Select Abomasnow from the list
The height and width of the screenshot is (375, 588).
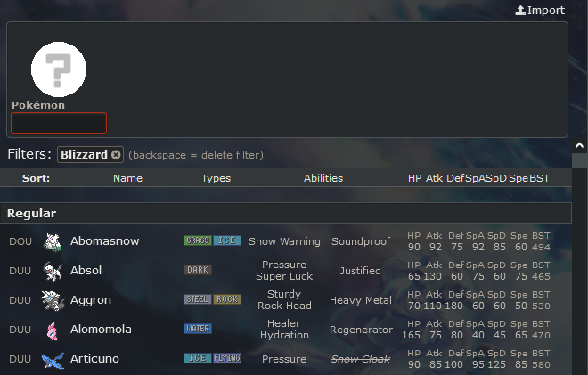[x=286, y=241]
